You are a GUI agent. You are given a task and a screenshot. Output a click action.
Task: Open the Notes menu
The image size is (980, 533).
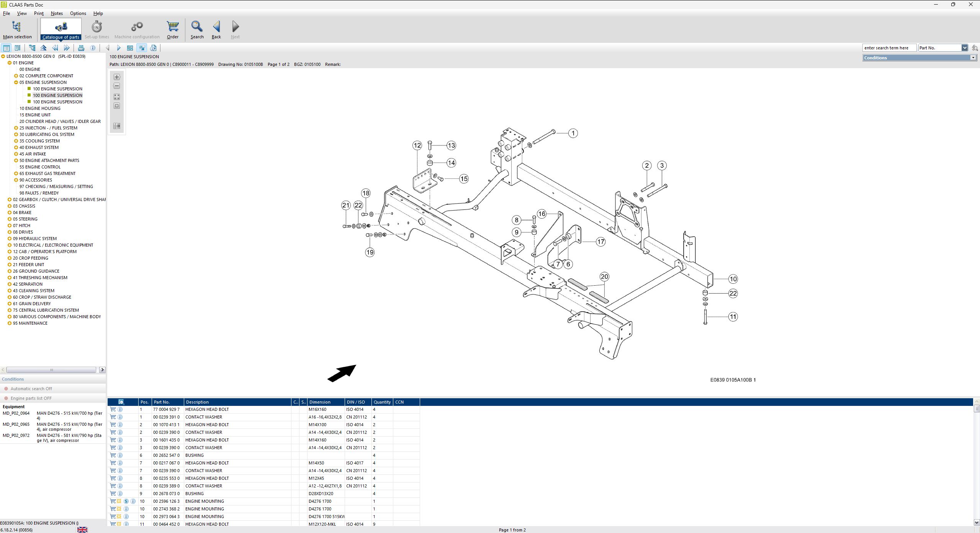pos(56,13)
